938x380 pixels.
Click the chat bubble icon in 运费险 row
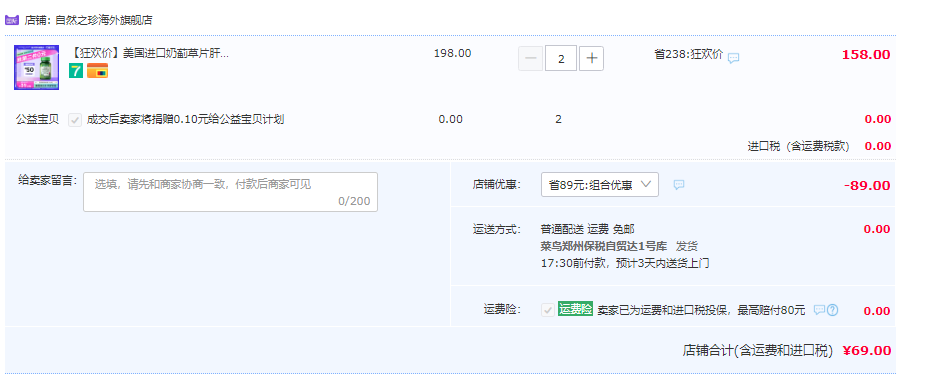tap(820, 310)
